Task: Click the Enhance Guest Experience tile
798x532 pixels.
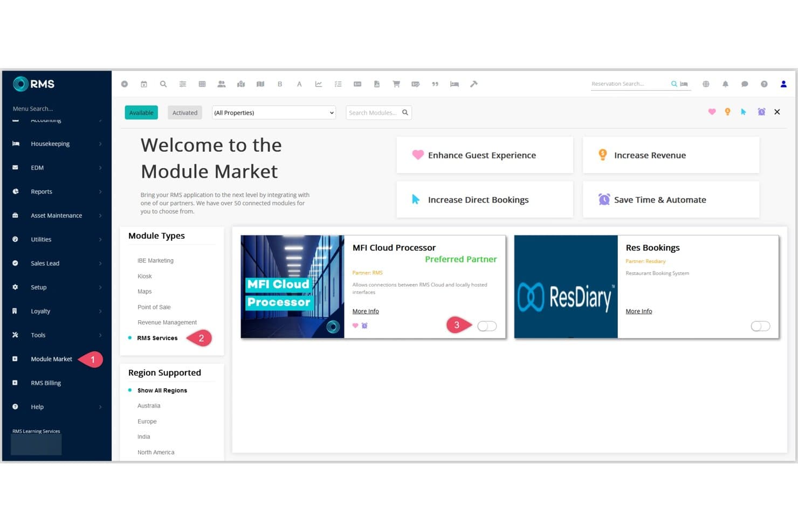Action: point(485,155)
